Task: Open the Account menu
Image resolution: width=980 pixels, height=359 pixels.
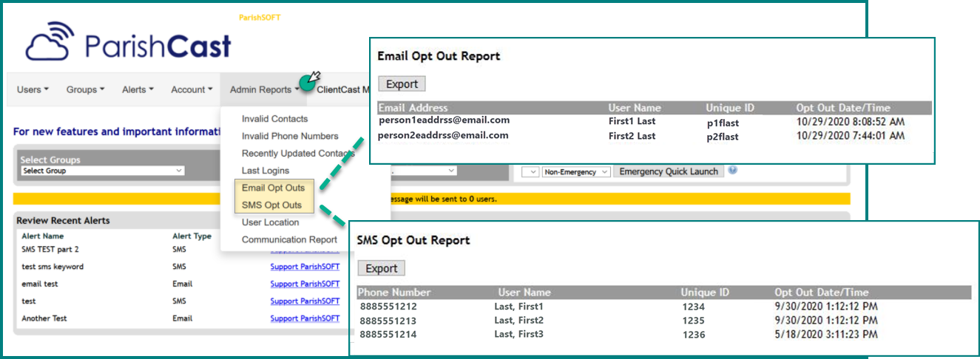Action: click(x=192, y=89)
